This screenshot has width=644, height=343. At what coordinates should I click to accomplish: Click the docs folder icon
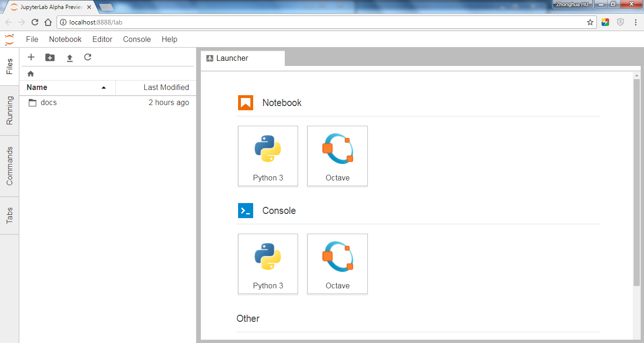tap(33, 103)
